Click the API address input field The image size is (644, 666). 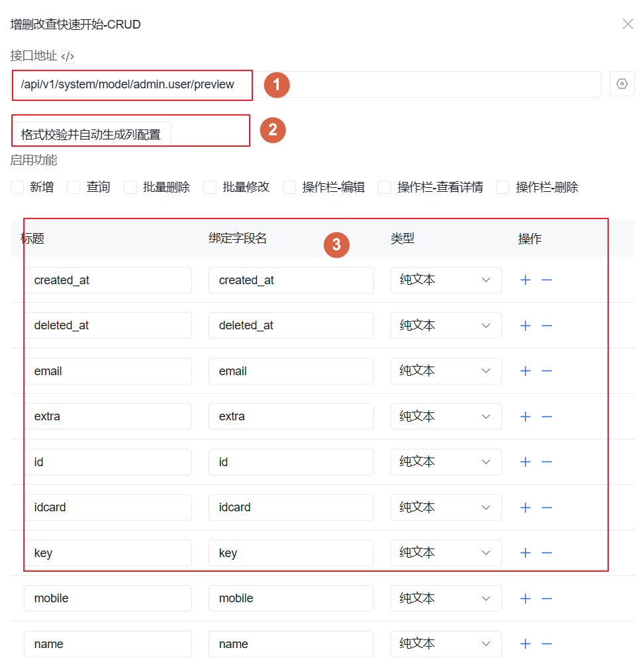[x=305, y=85]
